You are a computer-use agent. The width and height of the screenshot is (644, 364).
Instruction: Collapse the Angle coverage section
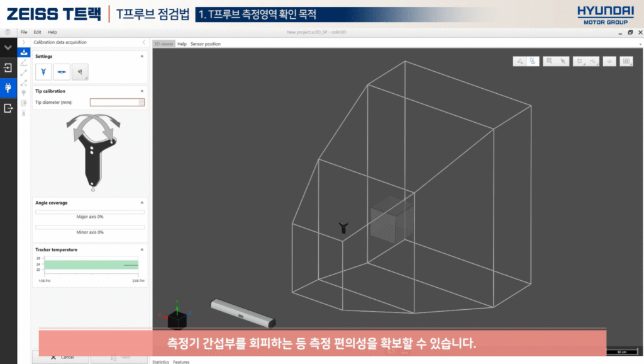pyautogui.click(x=142, y=203)
